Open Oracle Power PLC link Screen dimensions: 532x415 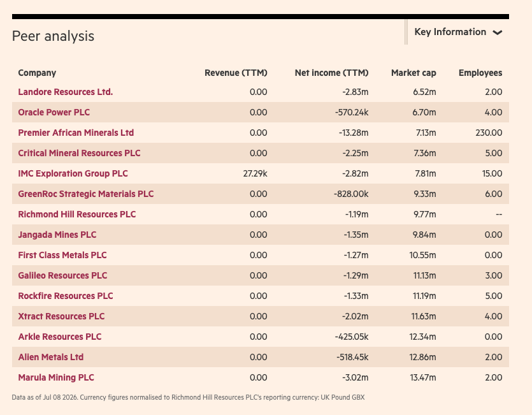54,112
